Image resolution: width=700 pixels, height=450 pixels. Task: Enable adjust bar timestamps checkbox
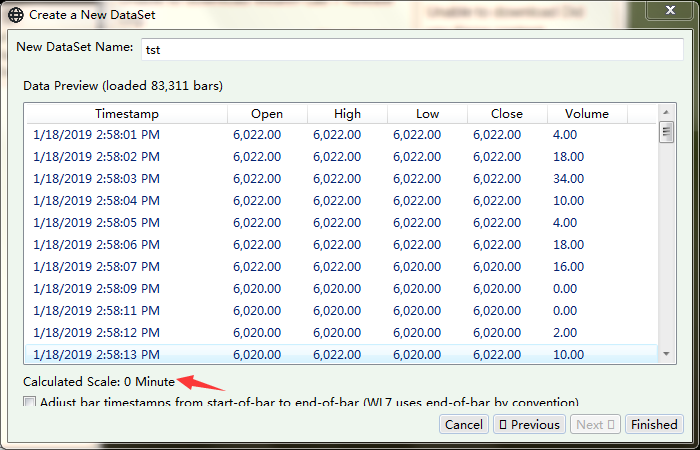30,402
